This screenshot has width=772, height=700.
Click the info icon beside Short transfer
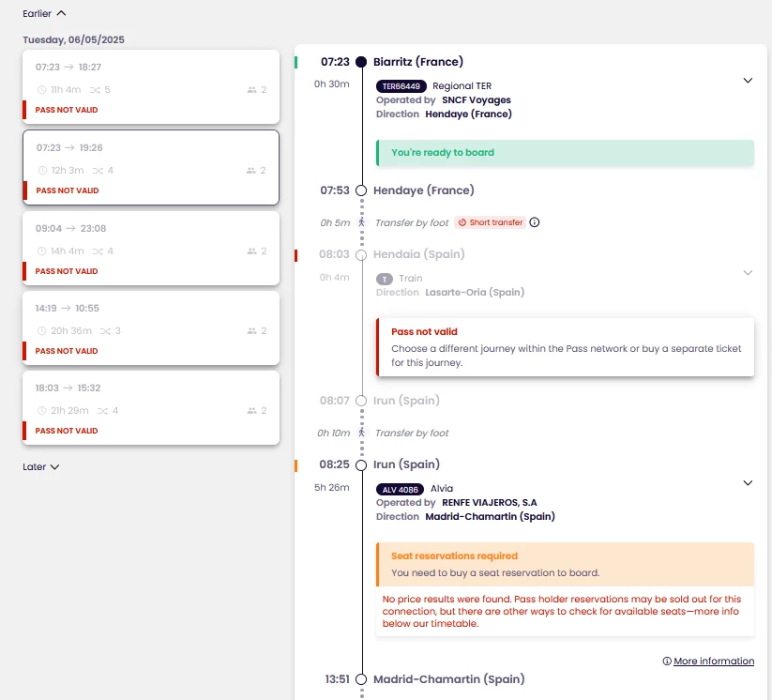click(535, 222)
